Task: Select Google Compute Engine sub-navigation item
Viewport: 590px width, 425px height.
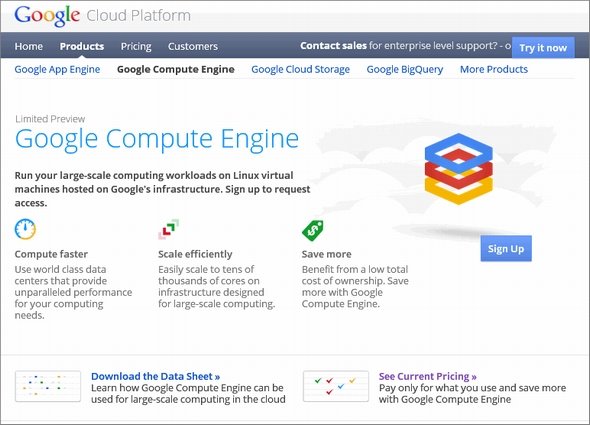Action: tap(176, 69)
